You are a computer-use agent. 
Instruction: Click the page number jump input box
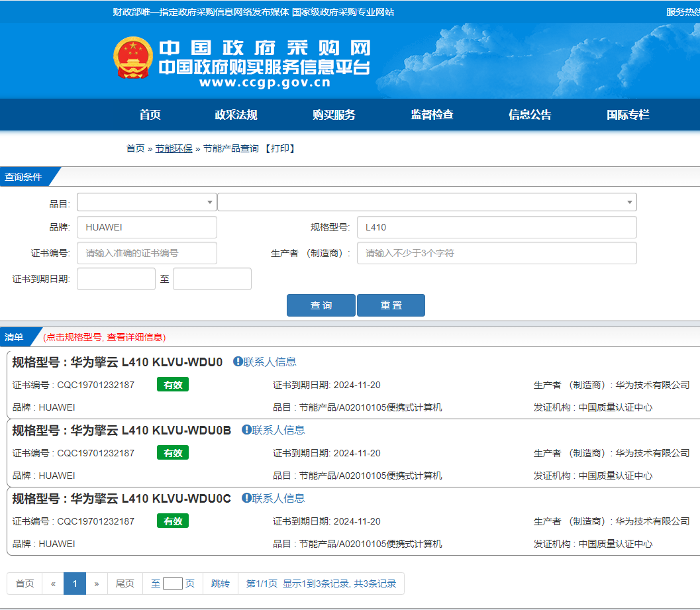[173, 584]
